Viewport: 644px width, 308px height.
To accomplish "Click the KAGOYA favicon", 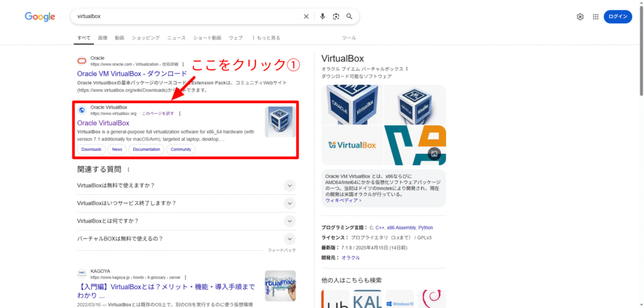I will pyautogui.click(x=82, y=274).
